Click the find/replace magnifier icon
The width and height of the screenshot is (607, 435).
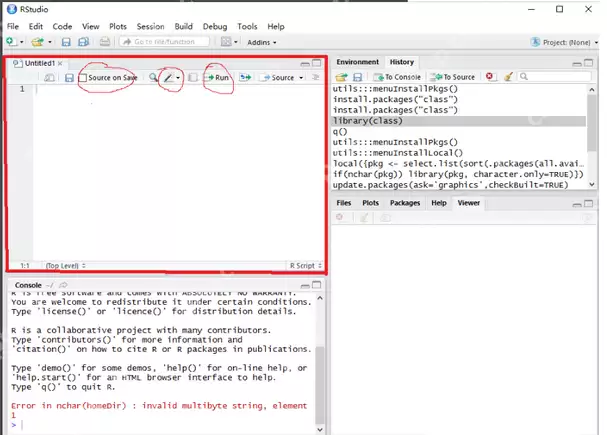click(153, 78)
